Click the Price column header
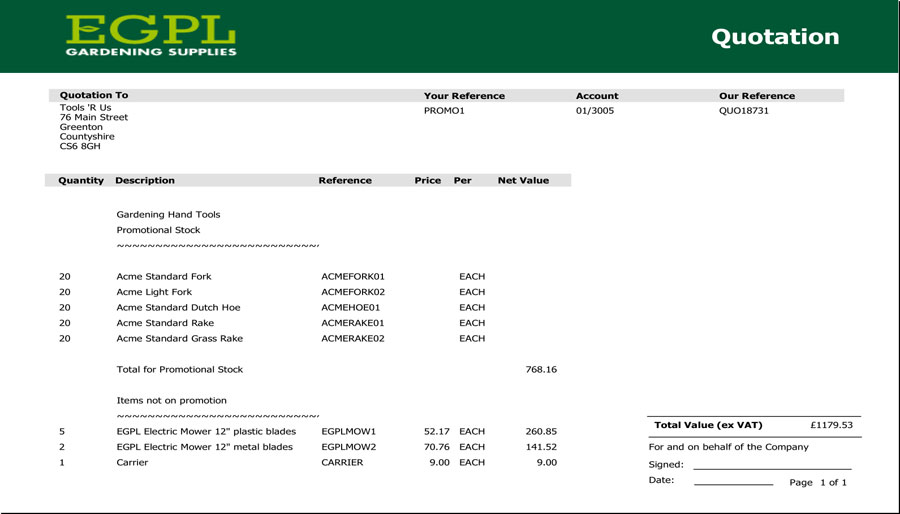 [x=427, y=181]
